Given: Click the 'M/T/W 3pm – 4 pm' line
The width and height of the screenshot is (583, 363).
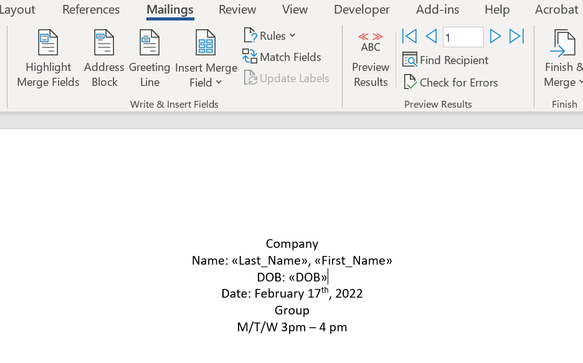Looking at the screenshot, I should coord(292,327).
